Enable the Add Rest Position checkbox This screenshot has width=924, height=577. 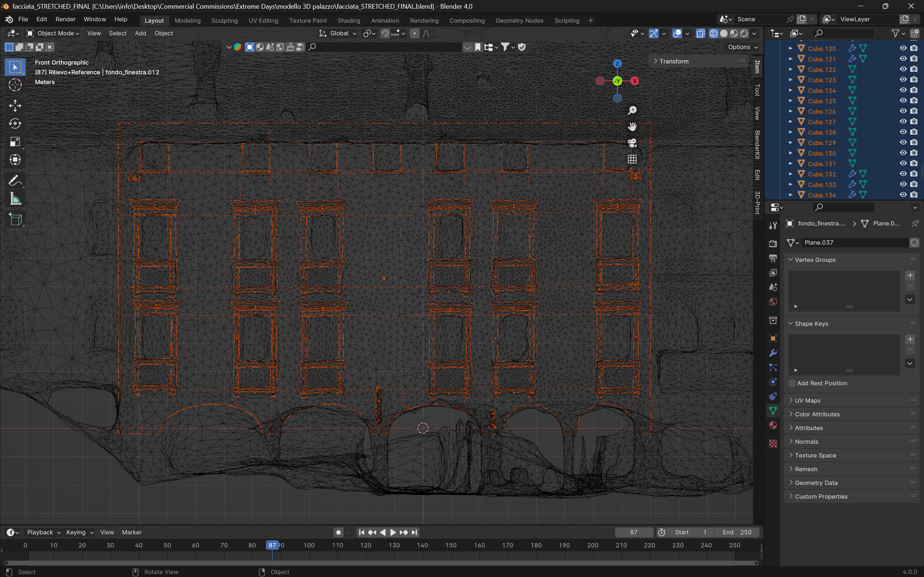[x=792, y=383]
